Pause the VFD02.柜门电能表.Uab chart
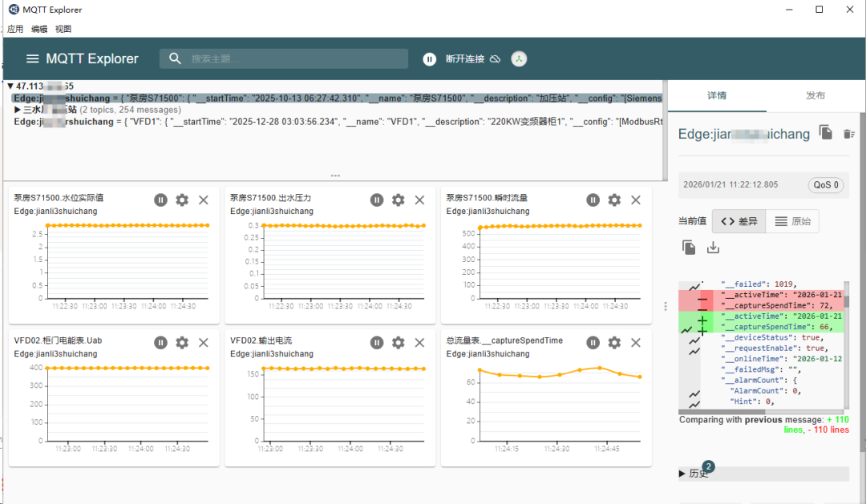866x504 pixels. coord(160,343)
